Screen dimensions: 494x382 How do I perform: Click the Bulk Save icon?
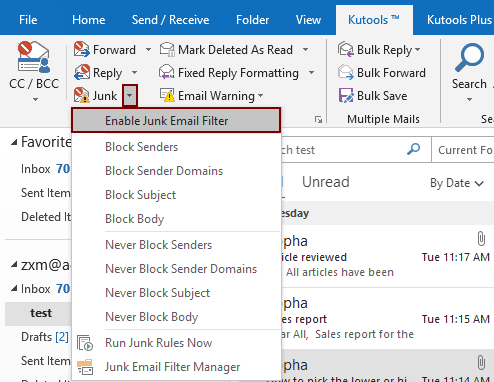pos(346,95)
